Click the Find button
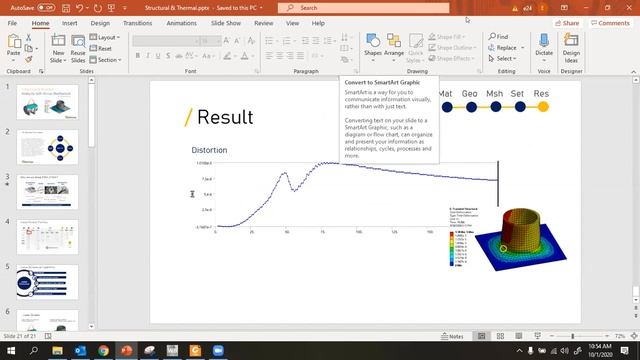This screenshot has height=360, width=640. click(x=498, y=37)
